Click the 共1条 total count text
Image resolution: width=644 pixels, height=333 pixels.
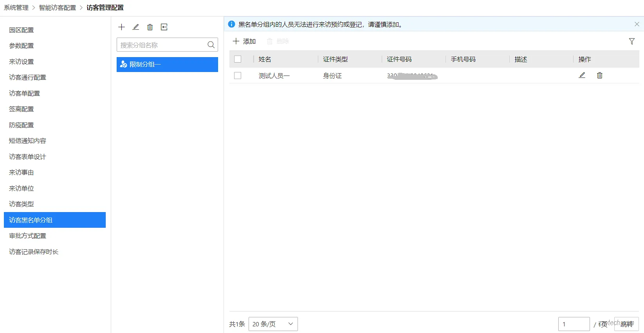(237, 324)
